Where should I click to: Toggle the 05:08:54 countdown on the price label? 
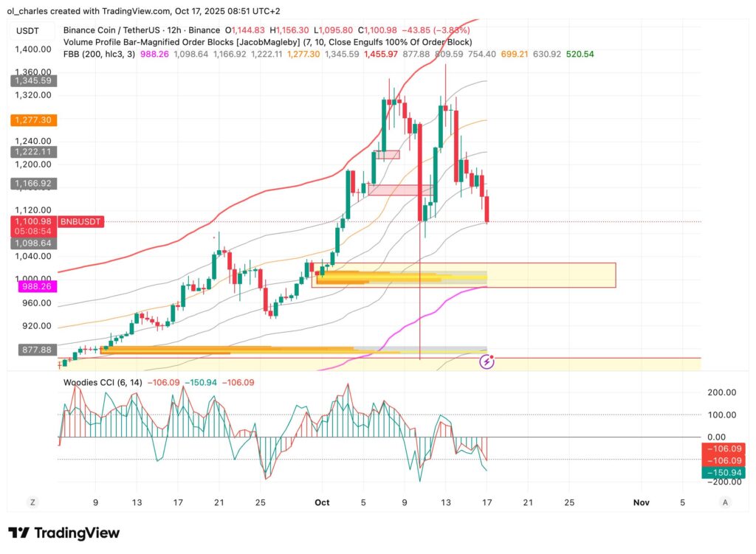[34, 229]
